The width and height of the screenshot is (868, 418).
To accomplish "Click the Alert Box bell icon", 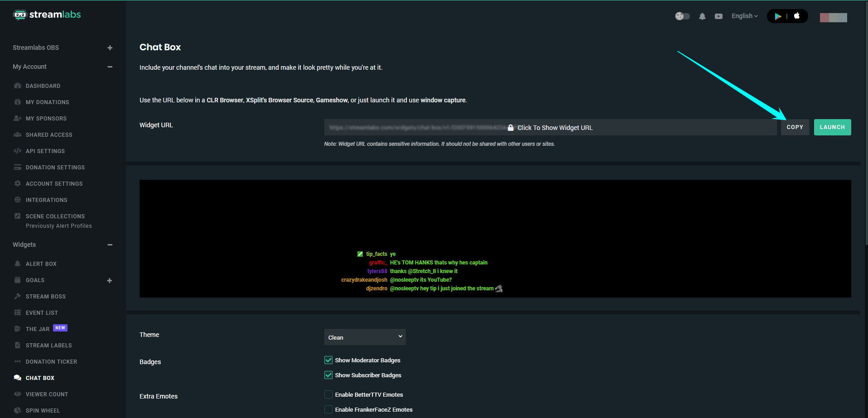I will tap(18, 264).
